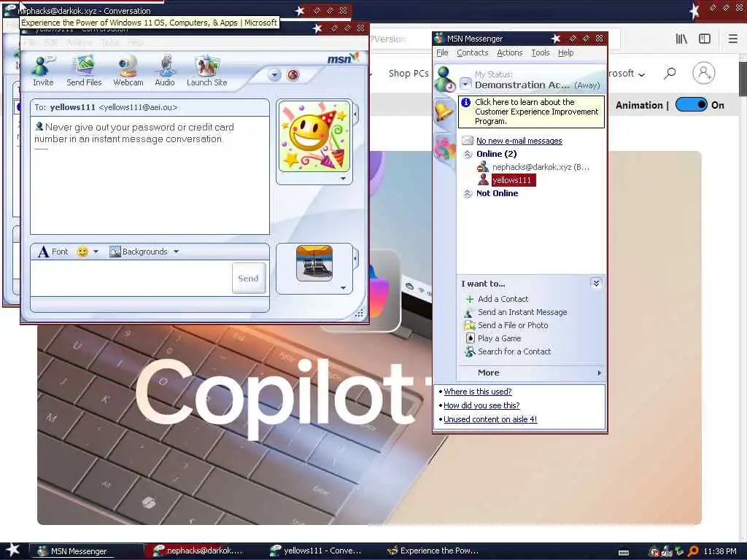Open No new e-mail messages link
Viewport: 747px width, 560px height.
pos(519,141)
